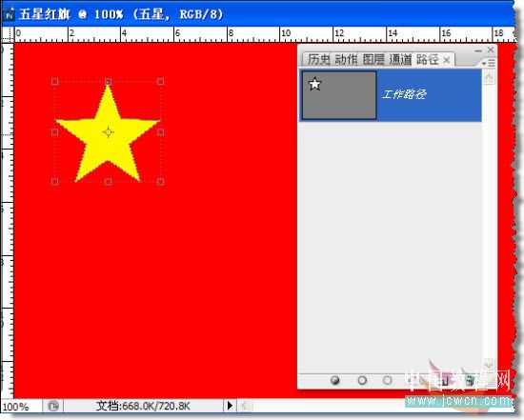
Task: Click Create new path icon
Action: pos(445,380)
